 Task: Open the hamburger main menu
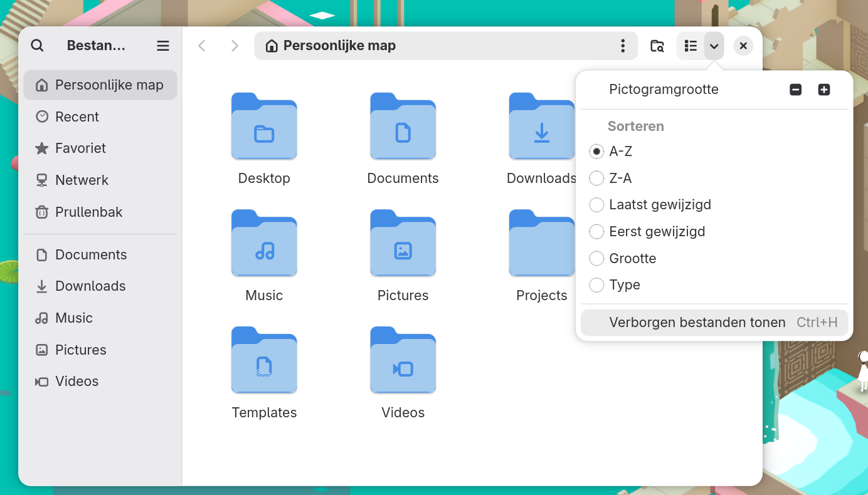click(163, 46)
